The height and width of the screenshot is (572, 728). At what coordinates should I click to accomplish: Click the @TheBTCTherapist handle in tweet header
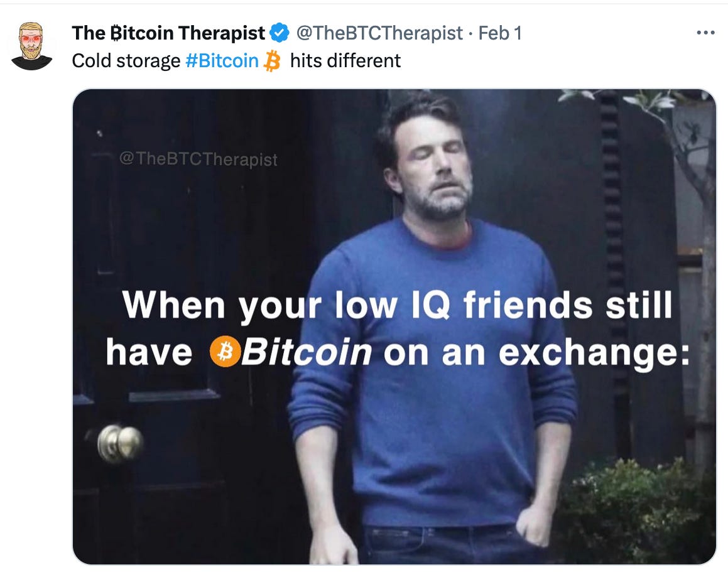(379, 33)
